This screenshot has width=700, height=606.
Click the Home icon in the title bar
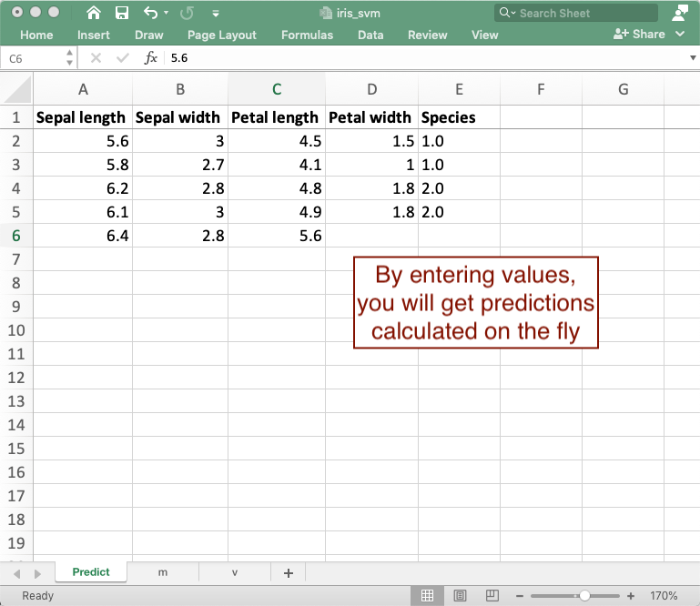pyautogui.click(x=94, y=14)
